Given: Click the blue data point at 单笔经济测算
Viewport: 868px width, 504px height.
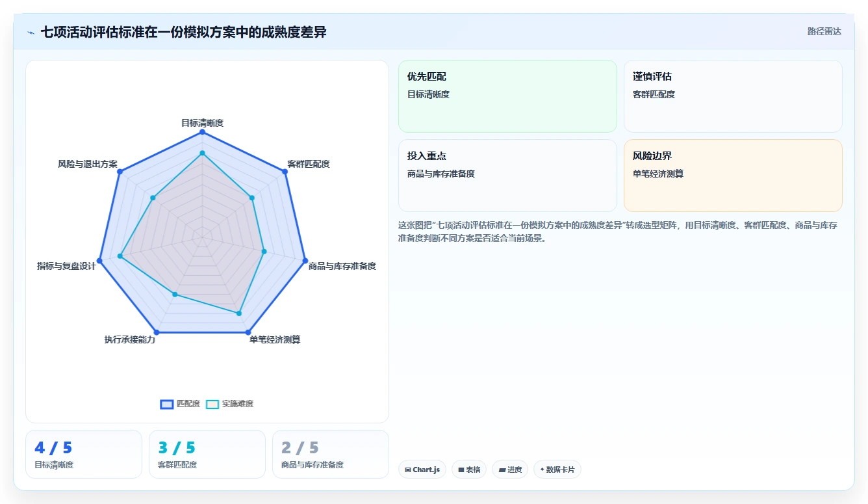Looking at the screenshot, I should point(248,332).
